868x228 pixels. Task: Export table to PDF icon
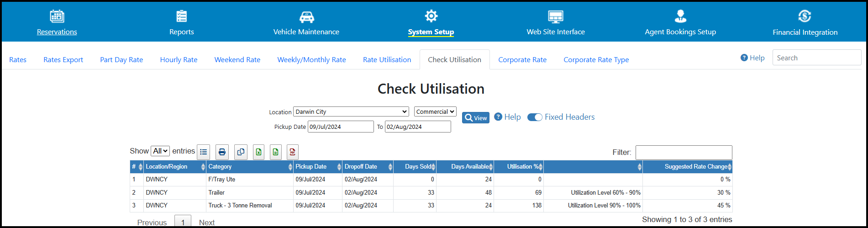[293, 152]
